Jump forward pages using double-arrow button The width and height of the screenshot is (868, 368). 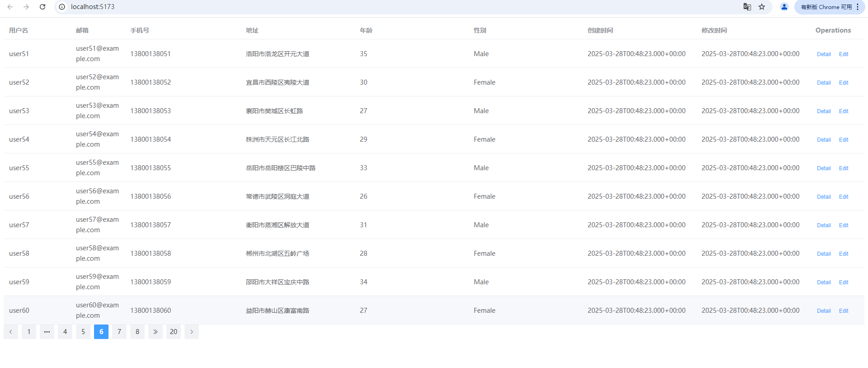tap(156, 332)
